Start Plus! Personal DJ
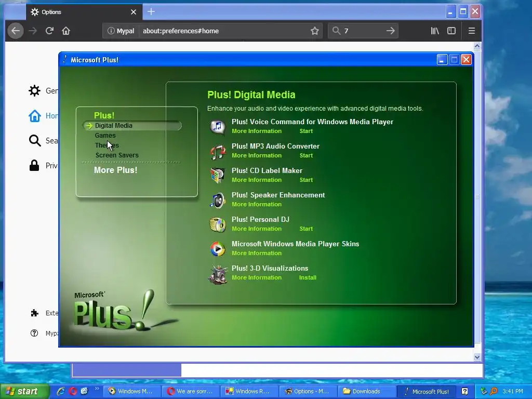Screen dimensions: 532x399 tap(306, 229)
